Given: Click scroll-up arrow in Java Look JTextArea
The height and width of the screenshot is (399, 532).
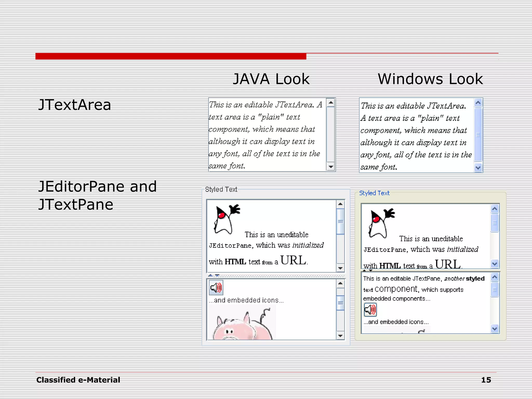Looking at the screenshot, I should (x=330, y=103).
